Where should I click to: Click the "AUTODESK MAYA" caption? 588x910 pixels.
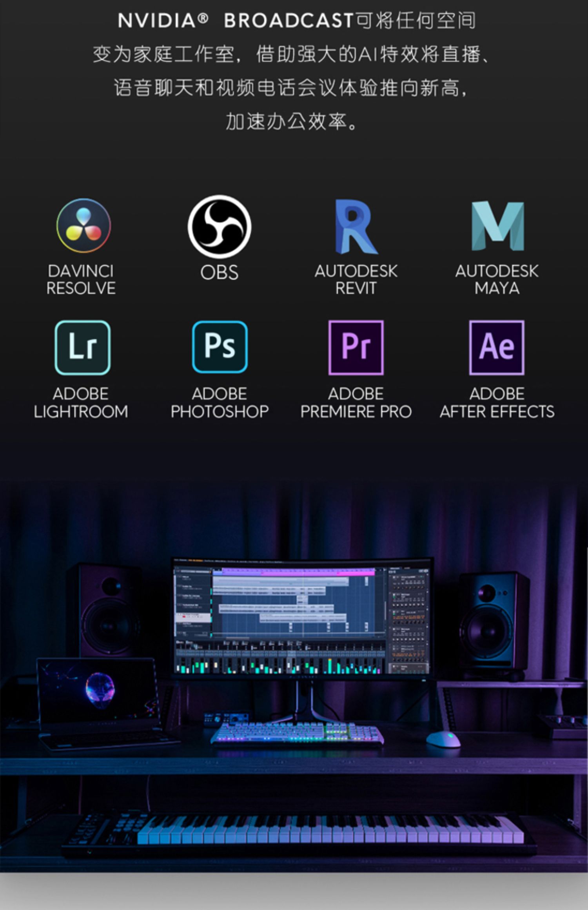[497, 279]
